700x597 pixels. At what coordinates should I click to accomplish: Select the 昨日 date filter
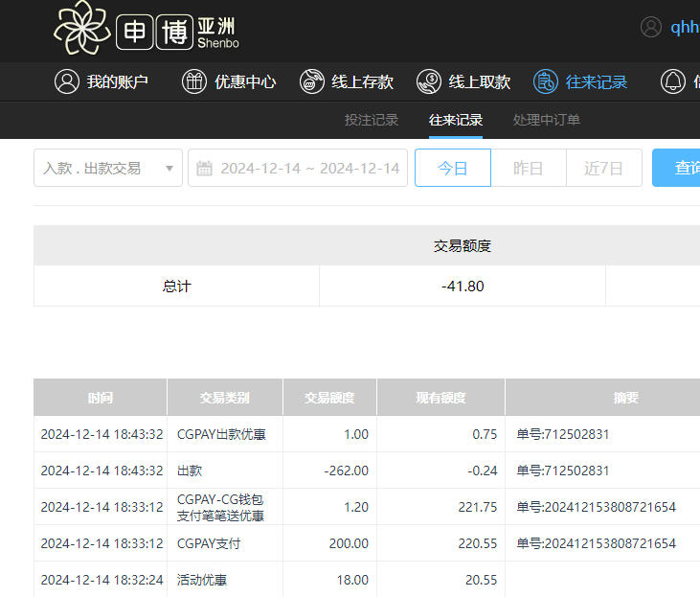528,168
